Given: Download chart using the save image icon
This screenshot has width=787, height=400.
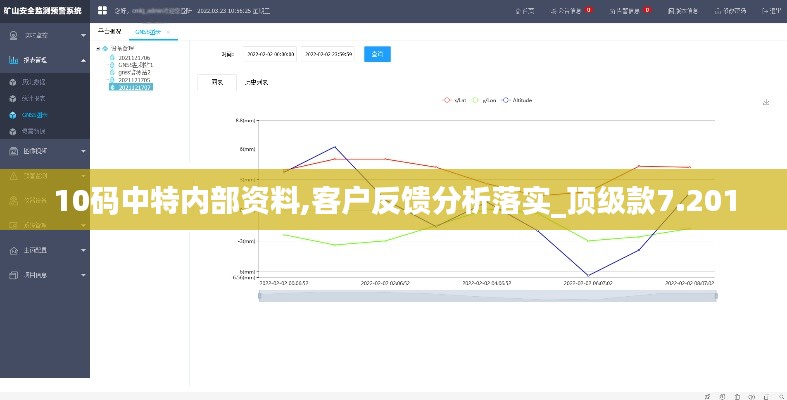Looking at the screenshot, I should pos(766,102).
